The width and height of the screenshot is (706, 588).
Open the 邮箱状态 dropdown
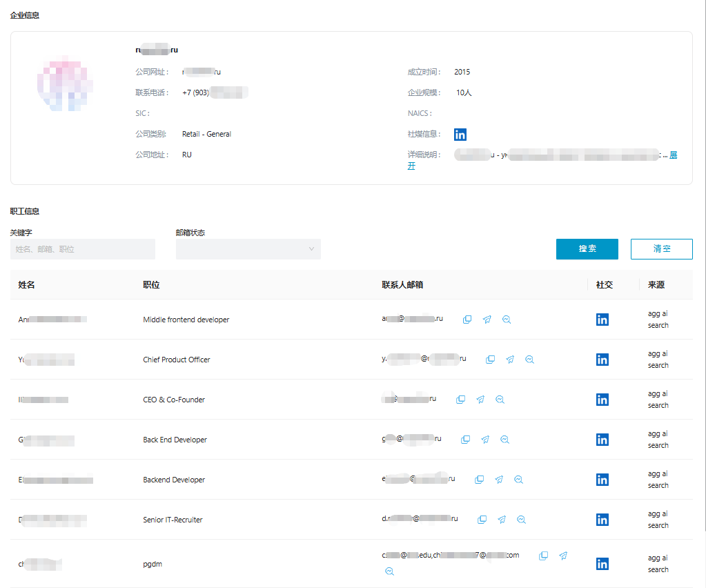[x=248, y=249]
